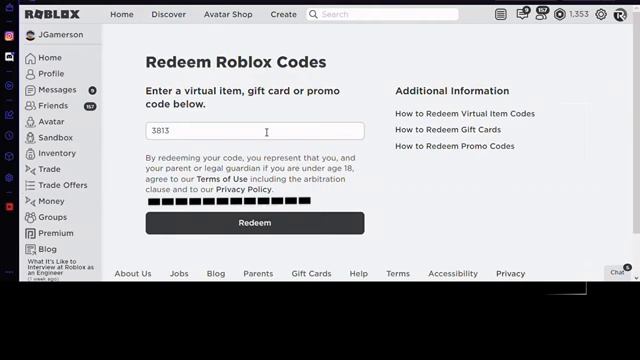Image resolution: width=640 pixels, height=360 pixels.
Task: Open How to Redeem Promo Codes
Action: [455, 146]
